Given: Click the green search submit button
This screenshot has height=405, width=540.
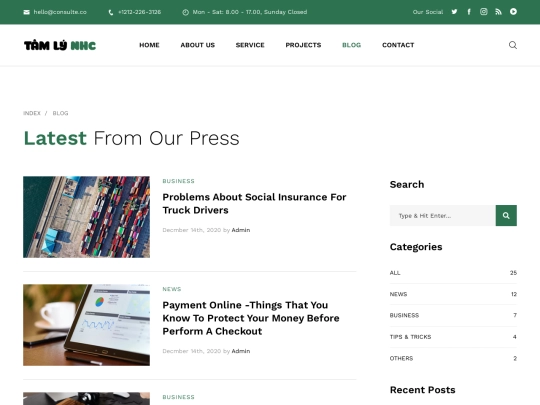Looking at the screenshot, I should [506, 216].
